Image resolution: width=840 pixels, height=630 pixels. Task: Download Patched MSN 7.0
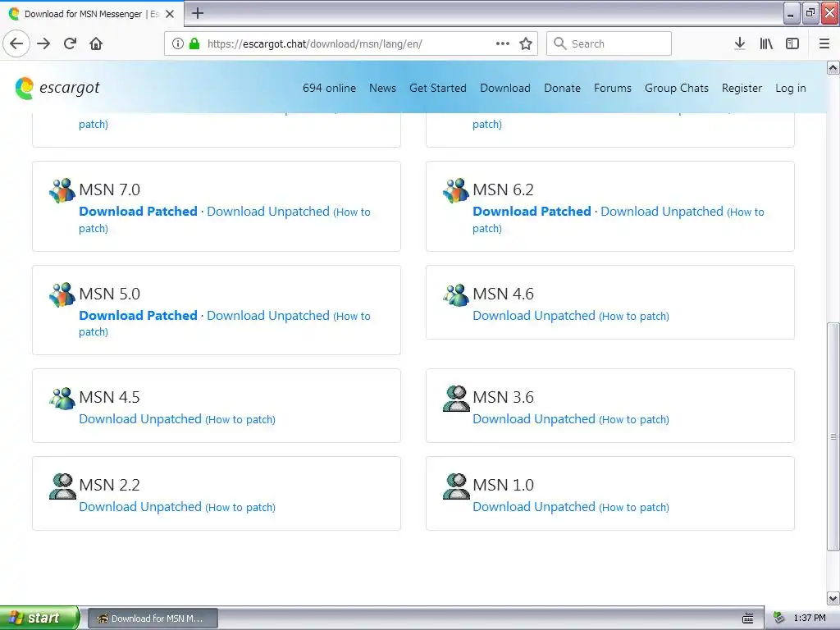[138, 211]
